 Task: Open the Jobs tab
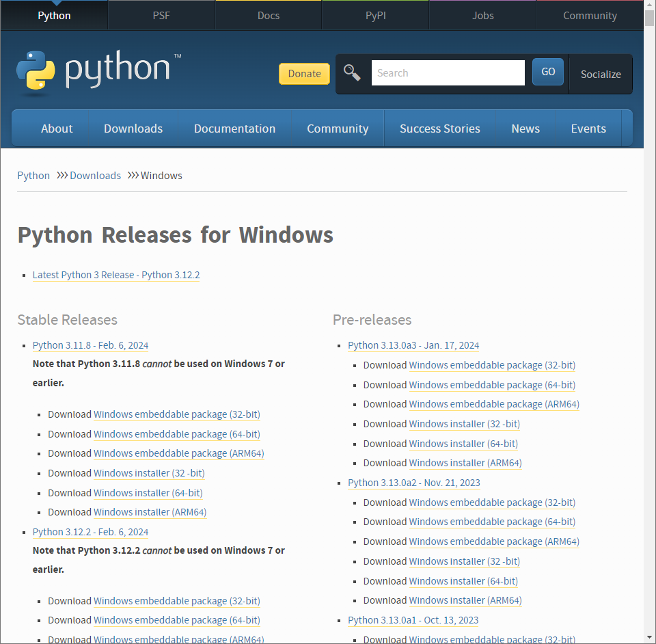coord(483,16)
